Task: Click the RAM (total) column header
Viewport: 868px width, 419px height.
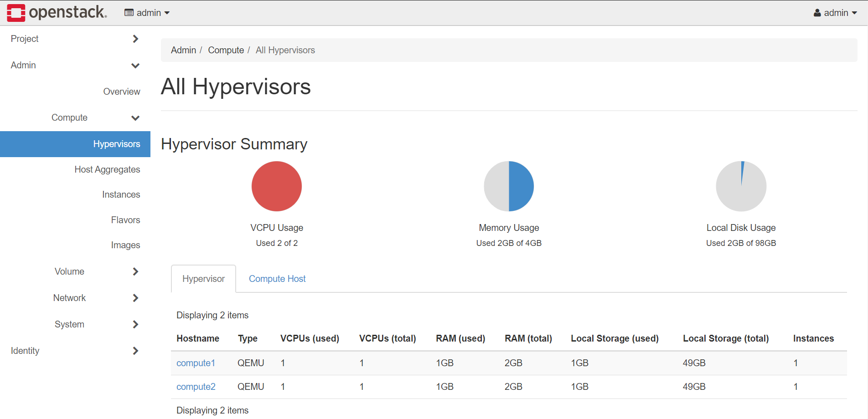Action: [x=528, y=338]
